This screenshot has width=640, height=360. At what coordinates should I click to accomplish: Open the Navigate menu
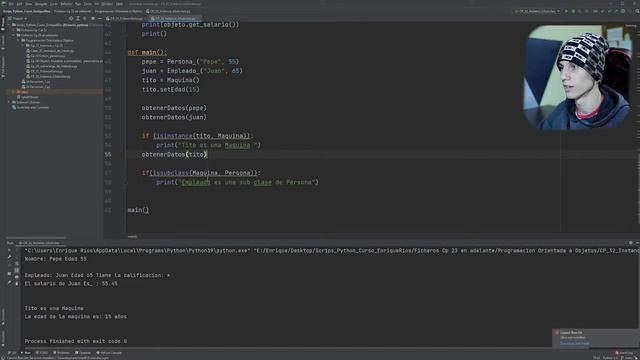(41, 4)
